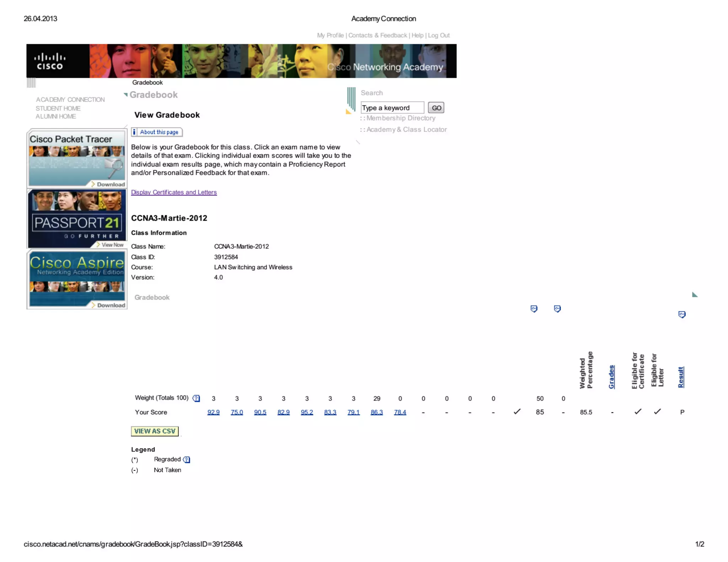This screenshot has width=728, height=562.
Task: Open the Cisco Aspire download banner
Action: pyautogui.click(x=77, y=280)
